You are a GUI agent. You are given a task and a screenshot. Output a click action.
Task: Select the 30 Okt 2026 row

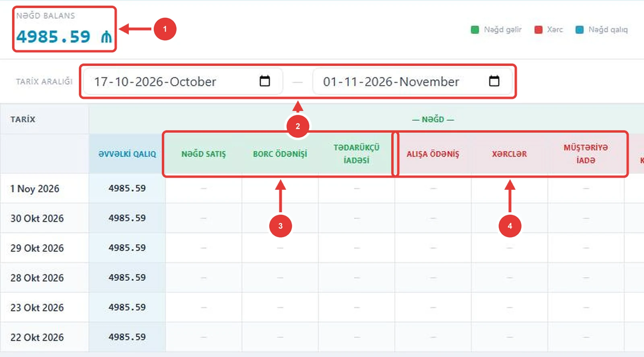(x=322, y=218)
